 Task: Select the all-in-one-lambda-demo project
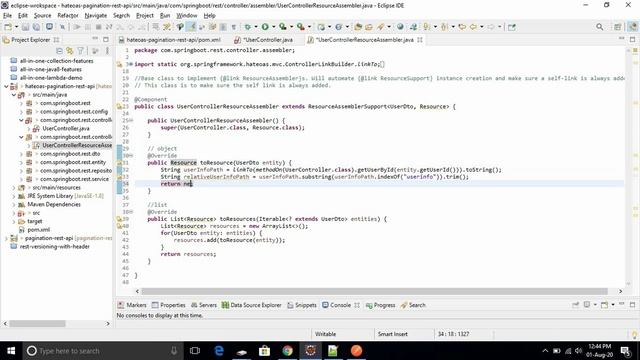pyautogui.click(x=51, y=78)
